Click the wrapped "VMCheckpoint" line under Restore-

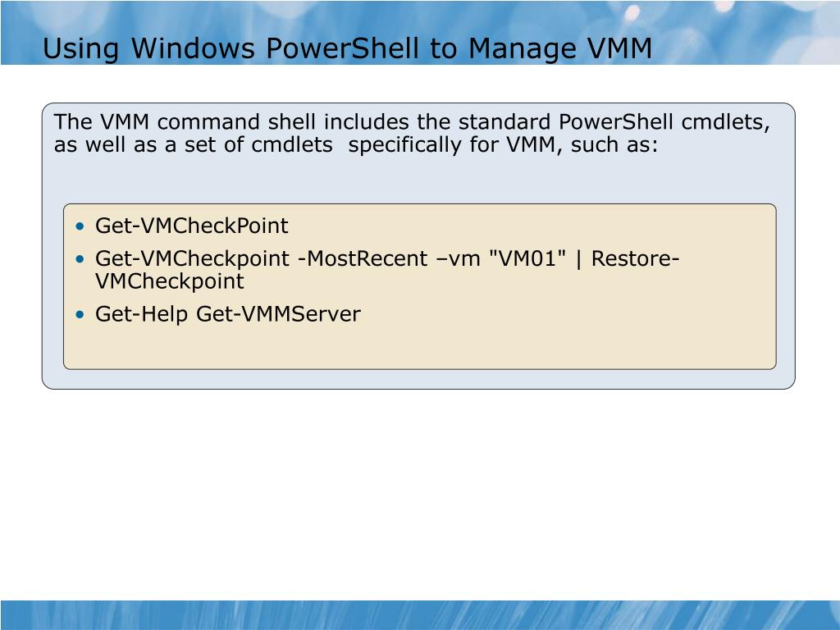(169, 282)
